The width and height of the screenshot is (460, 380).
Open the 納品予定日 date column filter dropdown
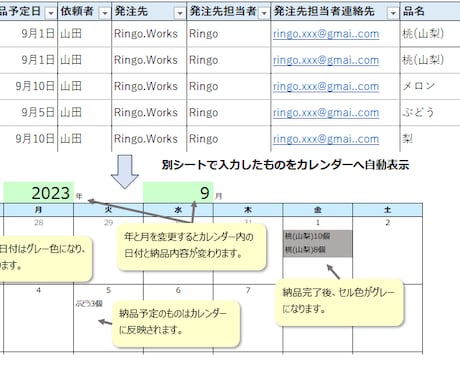tap(51, 13)
